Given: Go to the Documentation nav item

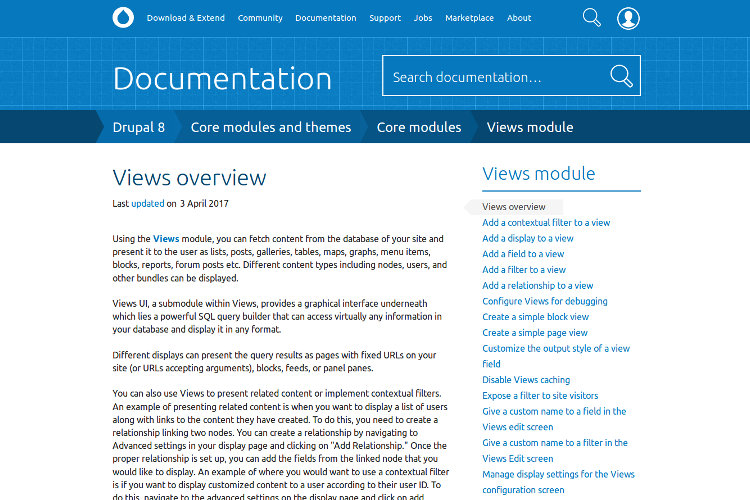Looking at the screenshot, I should coord(326,18).
